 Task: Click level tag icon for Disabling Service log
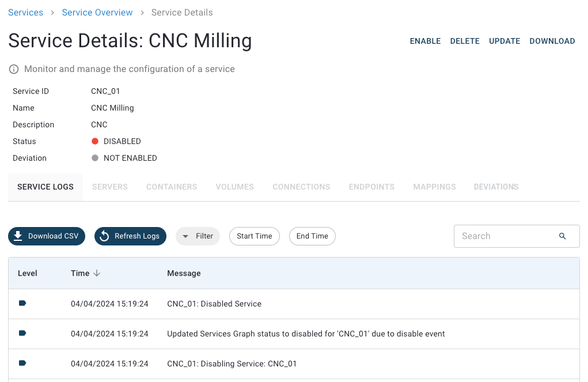pos(22,363)
